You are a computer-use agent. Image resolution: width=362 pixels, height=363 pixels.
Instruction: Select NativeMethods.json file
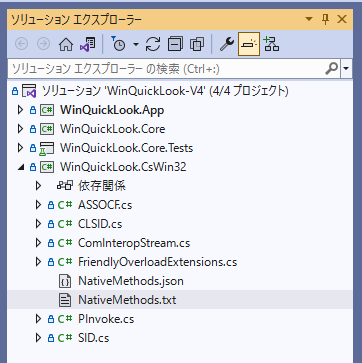131,281
